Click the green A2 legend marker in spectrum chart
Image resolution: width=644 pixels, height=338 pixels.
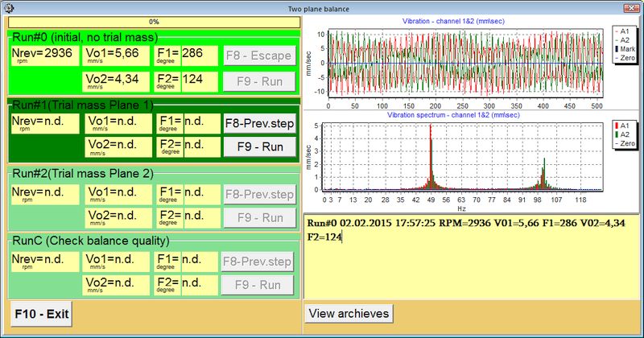[617, 134]
